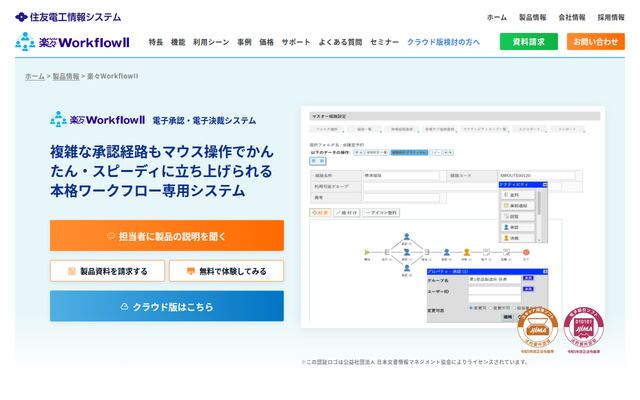Go to the よくある質問 navigation item

click(x=340, y=42)
